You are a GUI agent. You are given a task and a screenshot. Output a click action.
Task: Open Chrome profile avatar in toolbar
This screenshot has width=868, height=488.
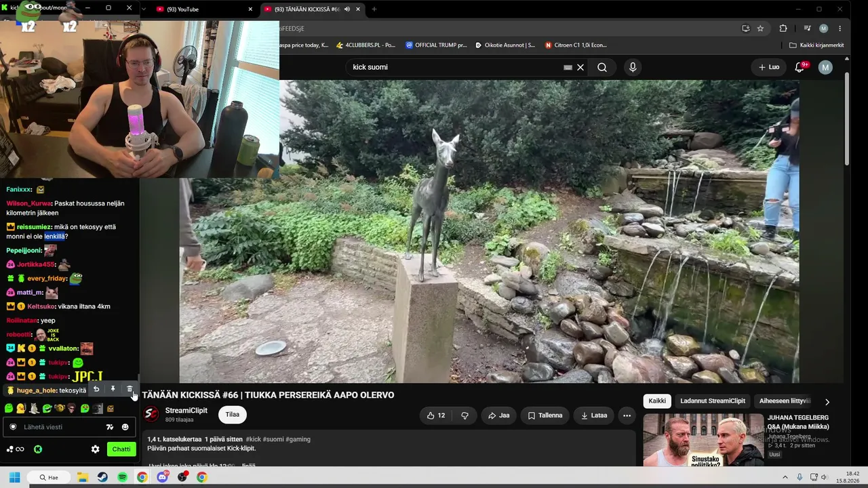[823, 28]
